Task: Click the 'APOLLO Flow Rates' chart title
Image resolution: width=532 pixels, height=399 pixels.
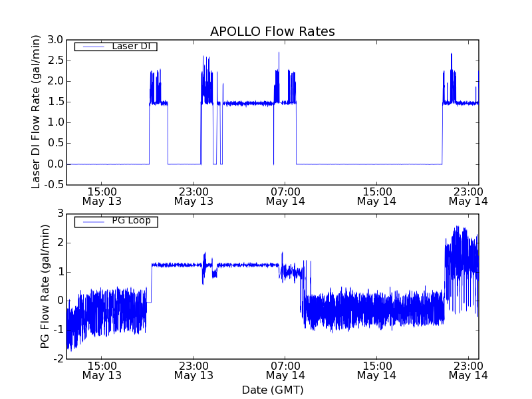Action: tap(273, 31)
